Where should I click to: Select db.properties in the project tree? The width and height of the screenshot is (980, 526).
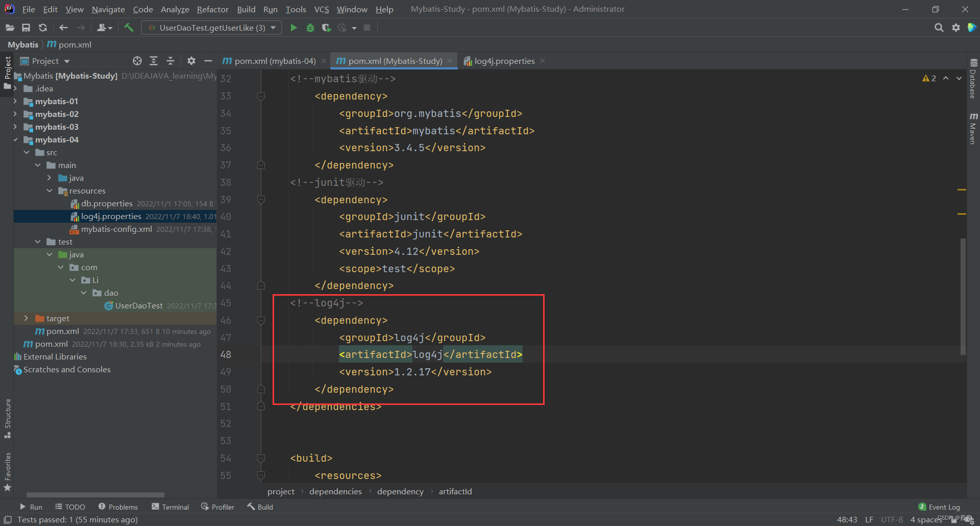(107, 203)
